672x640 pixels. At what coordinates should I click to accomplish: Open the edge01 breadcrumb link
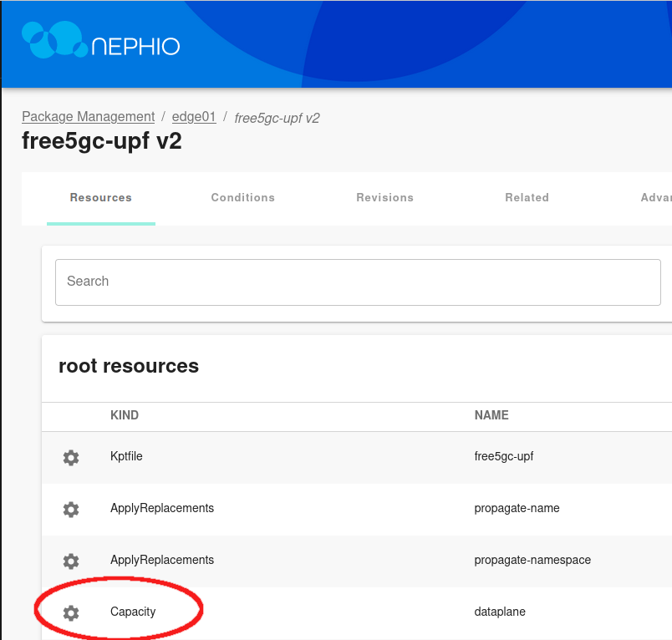tap(194, 117)
